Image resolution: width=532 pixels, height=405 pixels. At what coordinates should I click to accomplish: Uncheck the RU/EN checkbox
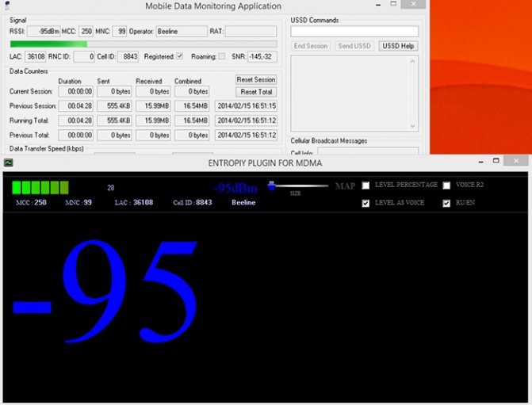pyautogui.click(x=446, y=203)
